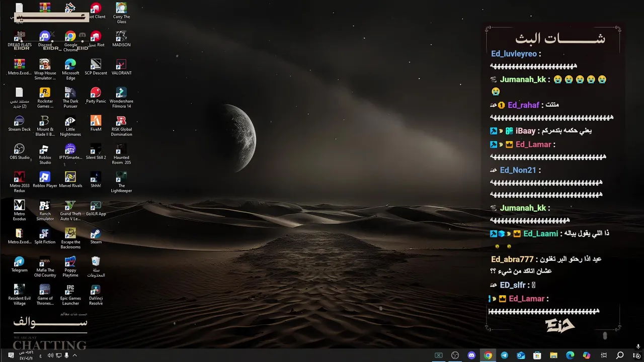Select the Stream Deck icon
Screen dimensions: 644x362
(x=20, y=124)
